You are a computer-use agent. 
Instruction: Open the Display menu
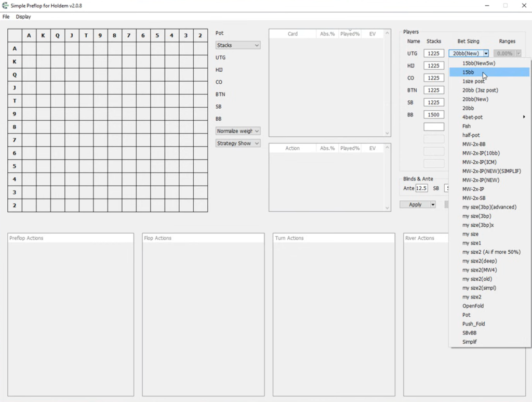coord(23,17)
